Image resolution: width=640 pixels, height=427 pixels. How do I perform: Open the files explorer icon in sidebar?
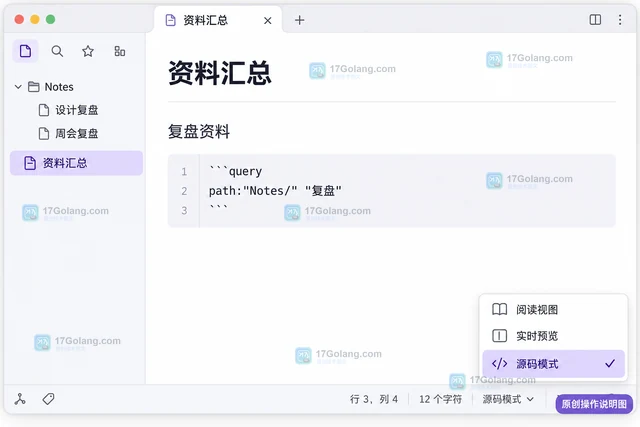tap(25, 51)
